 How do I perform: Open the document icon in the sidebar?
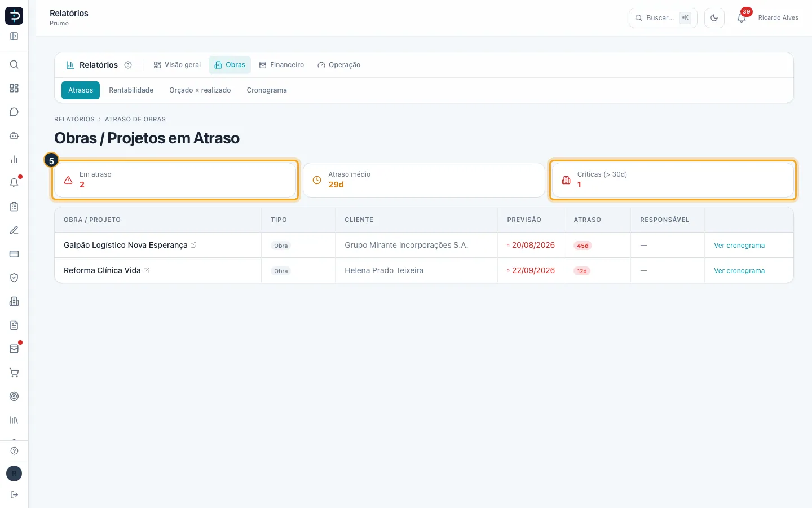click(x=14, y=325)
